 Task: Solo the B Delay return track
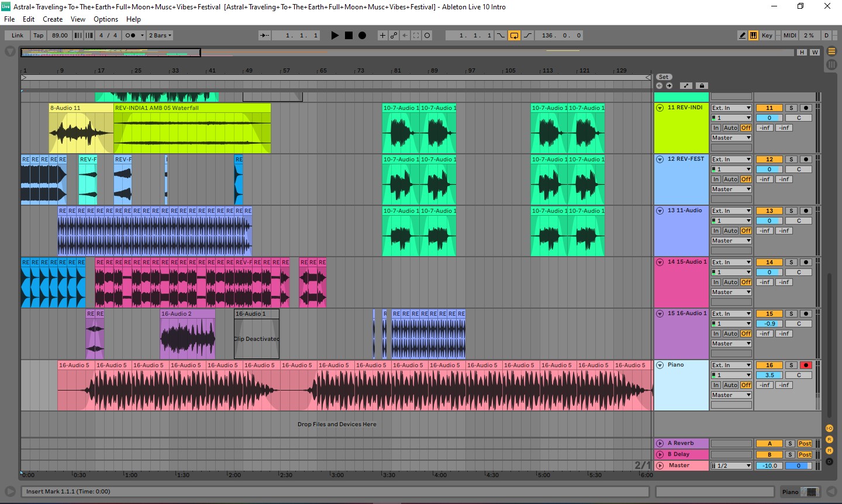point(790,455)
